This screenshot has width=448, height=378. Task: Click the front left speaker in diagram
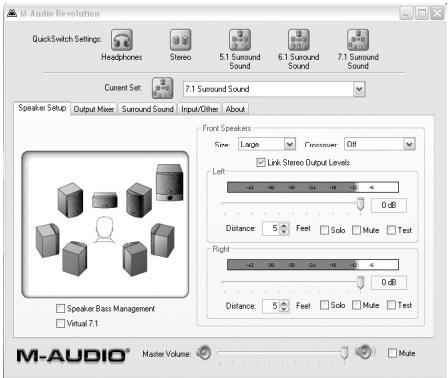[x=70, y=200]
